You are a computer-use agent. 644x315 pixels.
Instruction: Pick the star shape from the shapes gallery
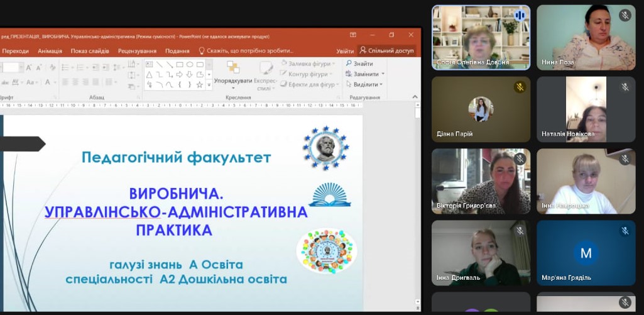point(200,84)
